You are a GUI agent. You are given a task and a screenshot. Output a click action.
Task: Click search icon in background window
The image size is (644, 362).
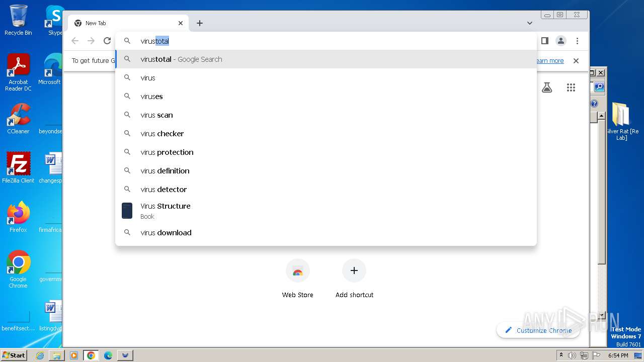[x=599, y=87]
